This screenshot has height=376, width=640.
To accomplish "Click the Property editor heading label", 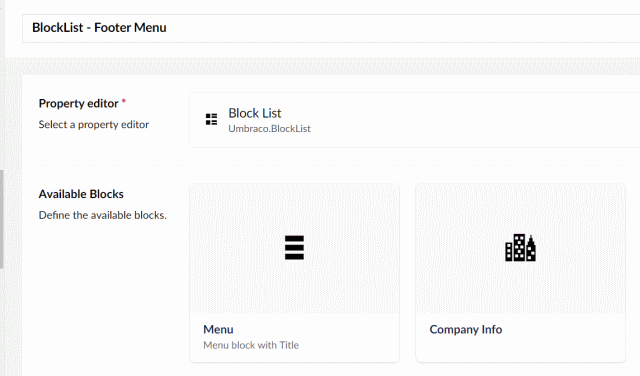I will point(78,104).
